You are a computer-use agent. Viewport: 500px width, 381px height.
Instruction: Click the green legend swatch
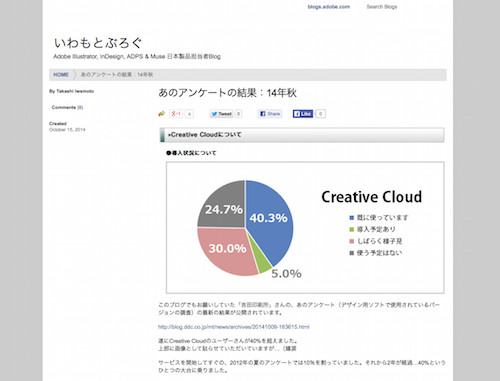pos(351,229)
